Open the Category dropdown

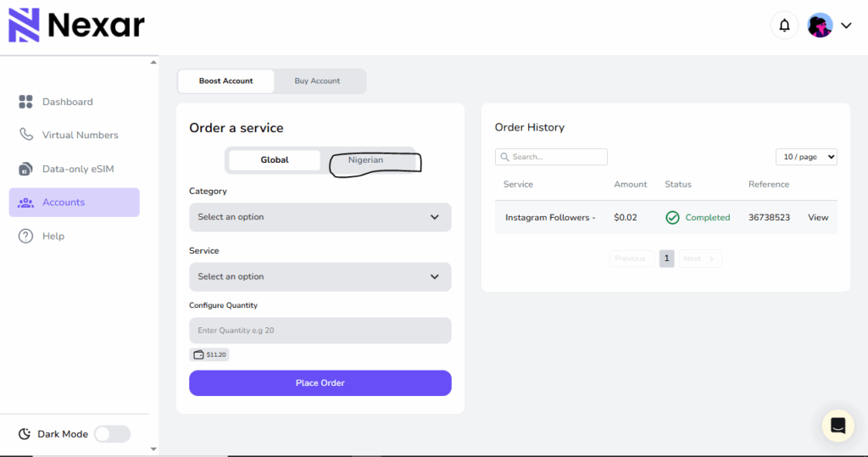pos(320,217)
